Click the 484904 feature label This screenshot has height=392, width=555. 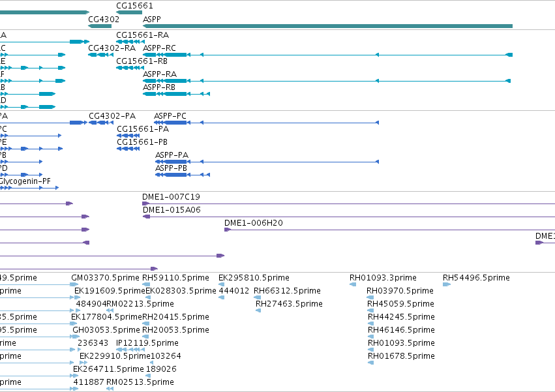tap(91, 304)
